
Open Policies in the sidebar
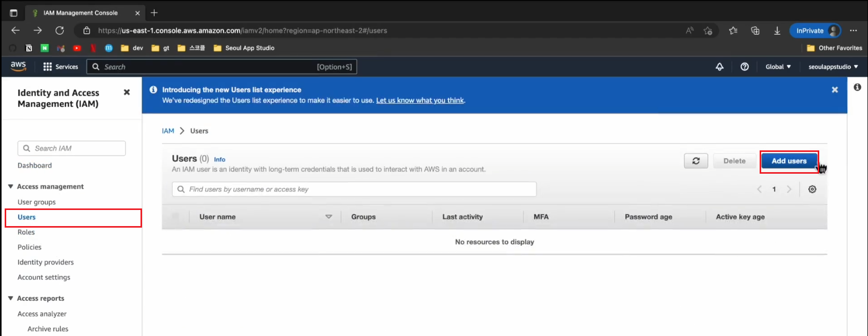click(30, 247)
